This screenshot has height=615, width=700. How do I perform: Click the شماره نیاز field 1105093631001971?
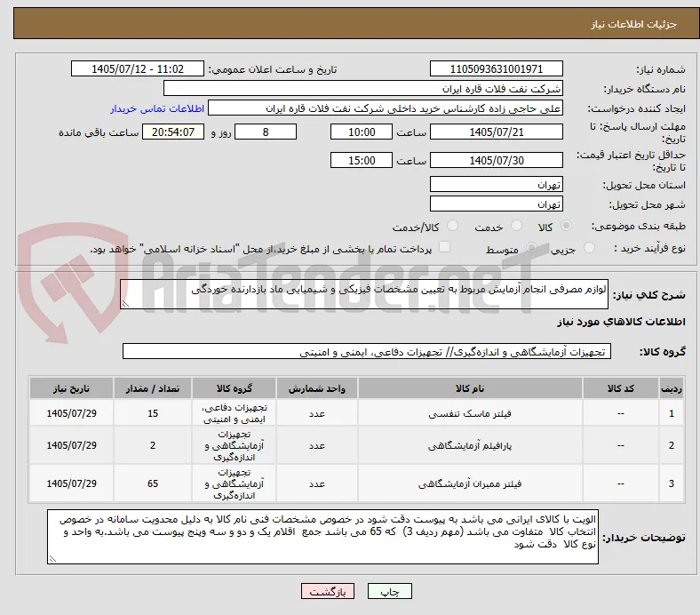point(496,69)
